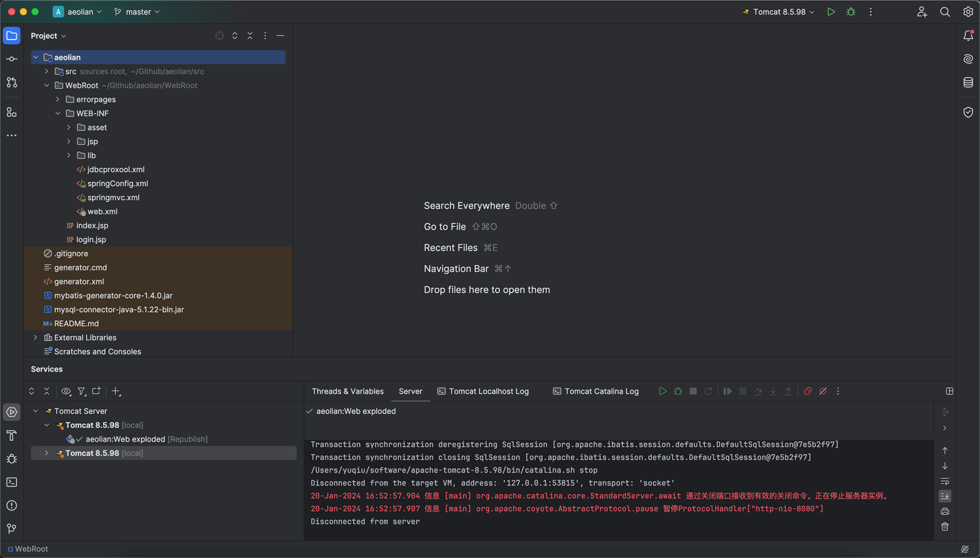The image size is (980, 558).
Task: Clear console output trash icon
Action: coord(945,527)
